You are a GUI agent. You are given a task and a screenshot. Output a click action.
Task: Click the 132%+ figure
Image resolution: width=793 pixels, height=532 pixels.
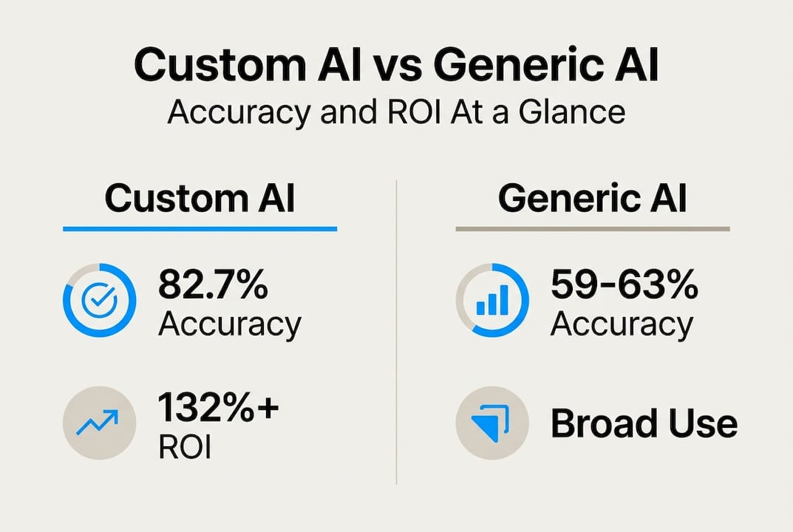point(219,409)
